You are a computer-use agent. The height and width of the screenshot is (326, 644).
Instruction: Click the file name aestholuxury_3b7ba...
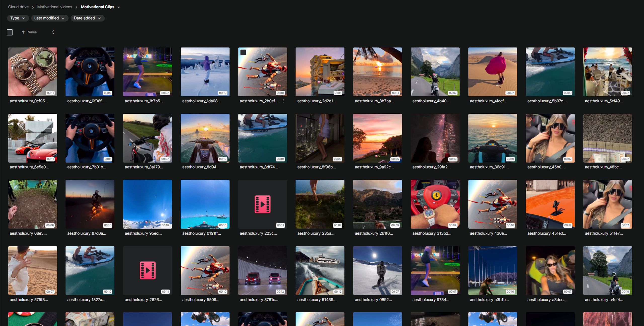point(374,101)
